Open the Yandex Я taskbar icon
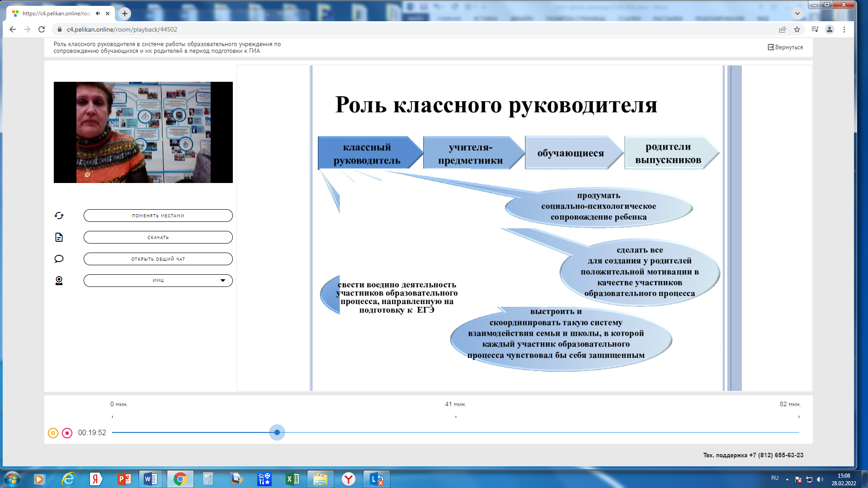The width and height of the screenshot is (868, 488). (95, 479)
